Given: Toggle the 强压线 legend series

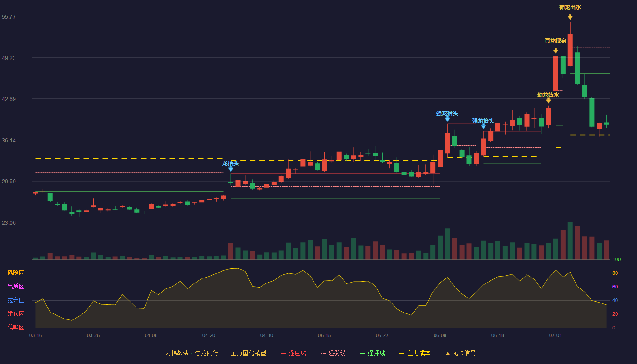Looking at the screenshot, I should (293, 353).
